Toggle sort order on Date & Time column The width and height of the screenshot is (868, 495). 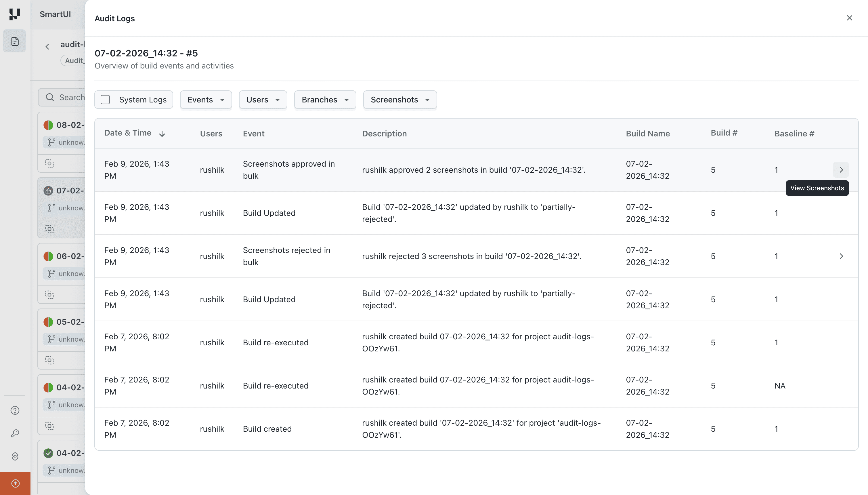(162, 134)
